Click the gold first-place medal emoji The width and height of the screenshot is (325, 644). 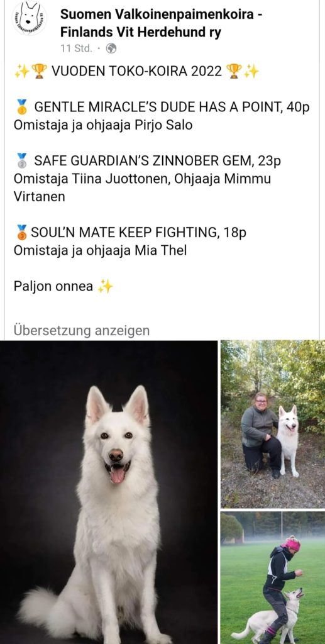click(x=22, y=107)
